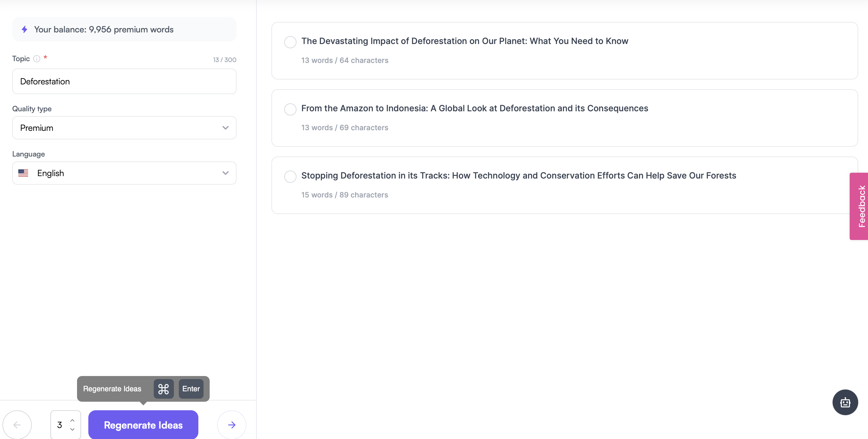Click the forward arrow button
The height and width of the screenshot is (439, 868).
231,425
